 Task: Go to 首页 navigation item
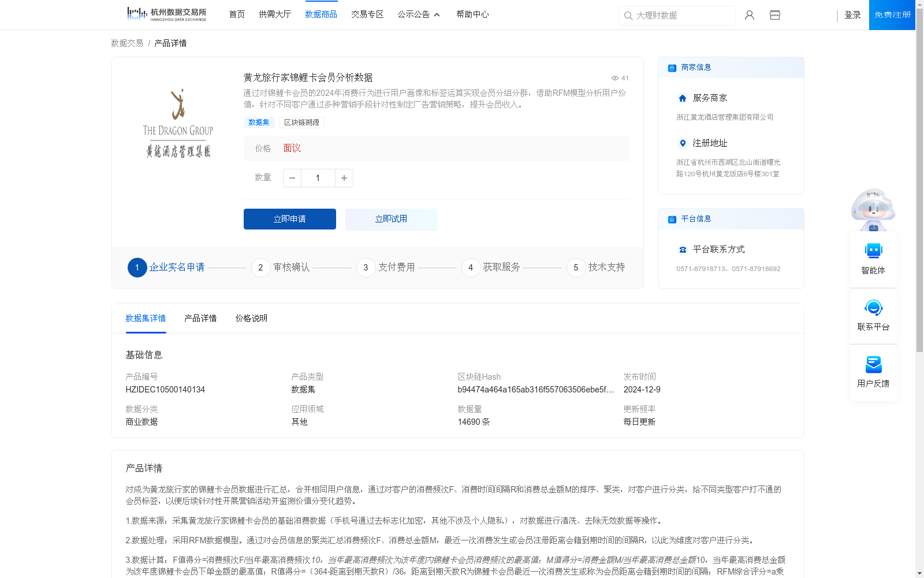coord(237,14)
